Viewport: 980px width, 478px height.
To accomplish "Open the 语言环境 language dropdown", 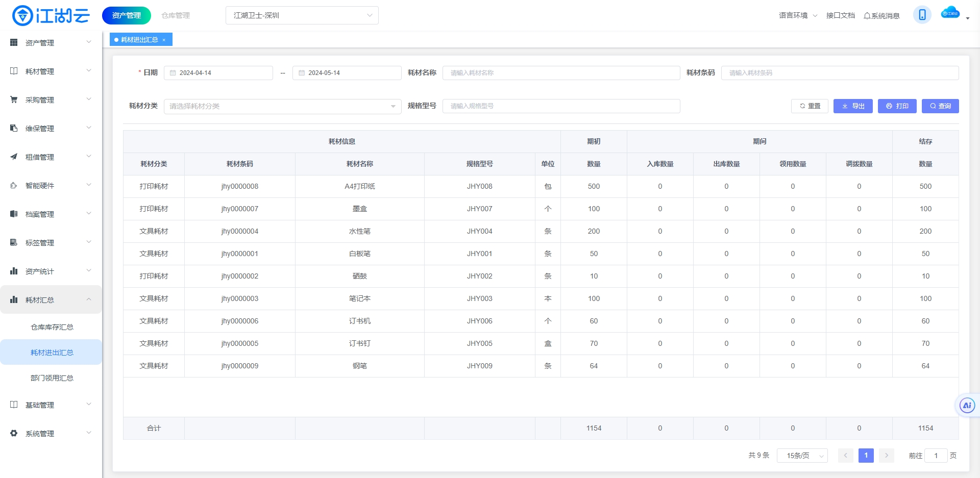I will [798, 15].
